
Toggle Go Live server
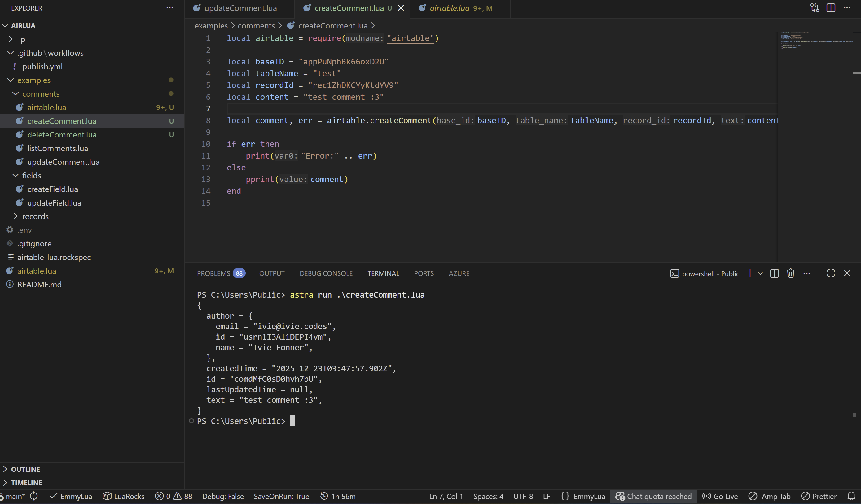720,496
